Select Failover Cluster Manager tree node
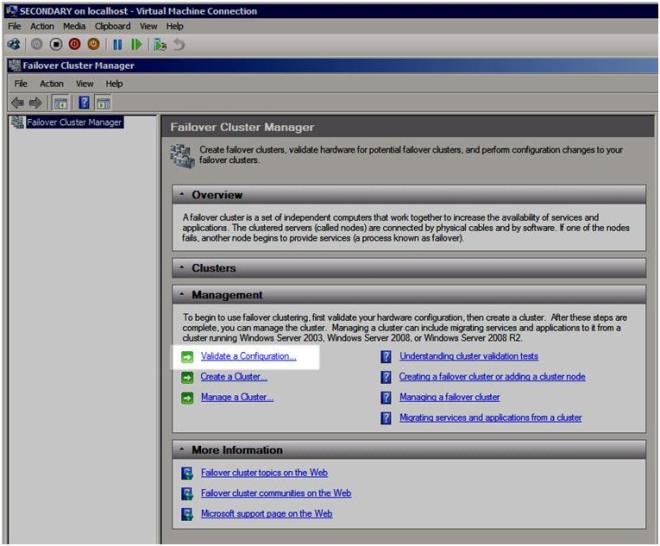The height and width of the screenshot is (546, 660). click(74, 123)
